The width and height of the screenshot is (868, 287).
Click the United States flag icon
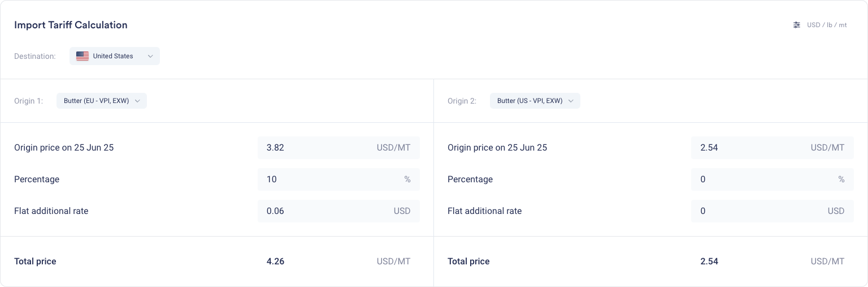coord(83,56)
